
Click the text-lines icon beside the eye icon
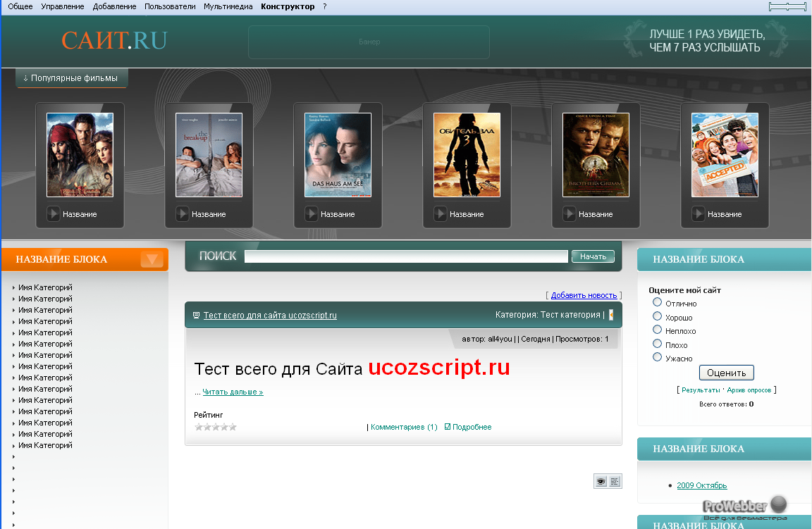click(615, 481)
